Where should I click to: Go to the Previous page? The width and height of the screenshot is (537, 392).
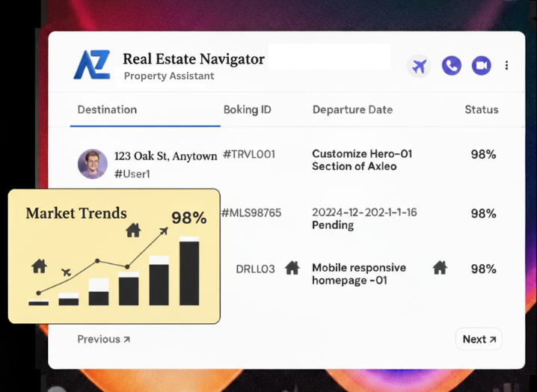pyautogui.click(x=104, y=339)
